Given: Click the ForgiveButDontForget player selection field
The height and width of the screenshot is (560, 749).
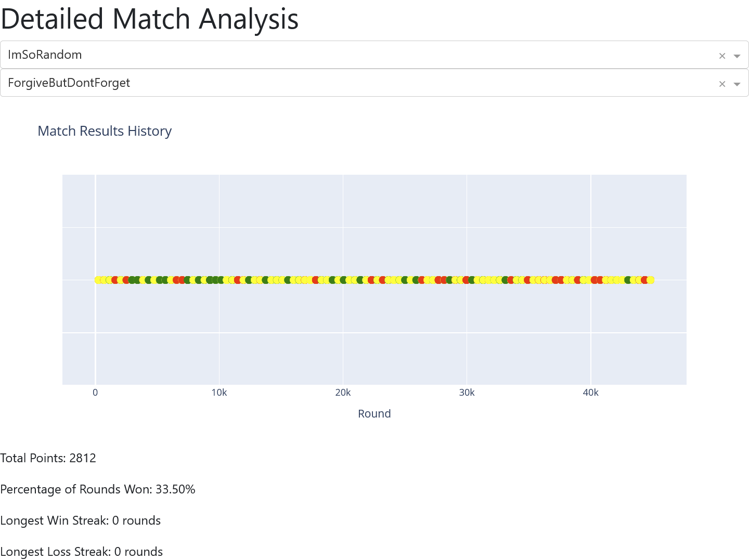Looking at the screenshot, I should (359, 83).
